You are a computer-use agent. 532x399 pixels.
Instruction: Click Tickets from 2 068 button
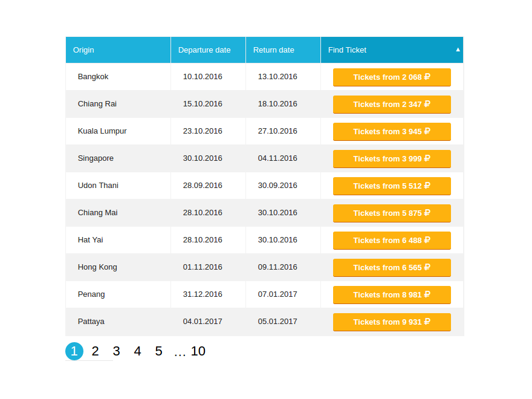[392, 77]
